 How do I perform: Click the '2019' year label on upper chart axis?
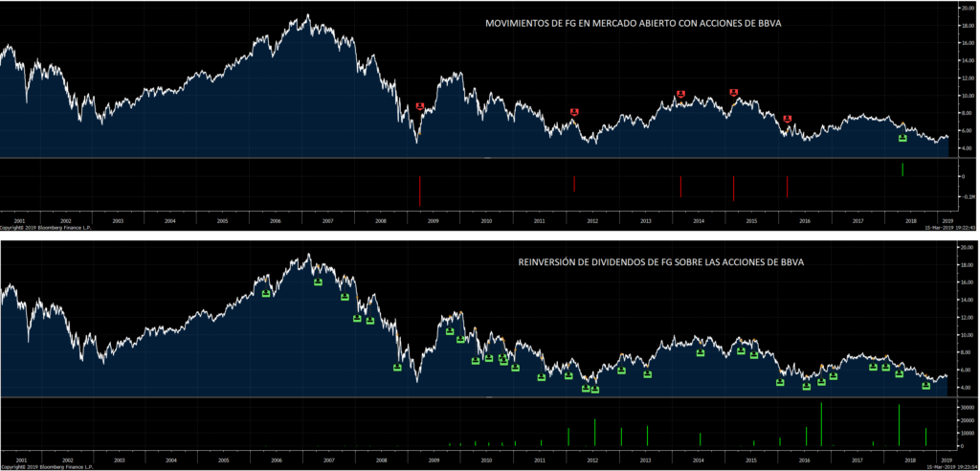tap(947, 221)
